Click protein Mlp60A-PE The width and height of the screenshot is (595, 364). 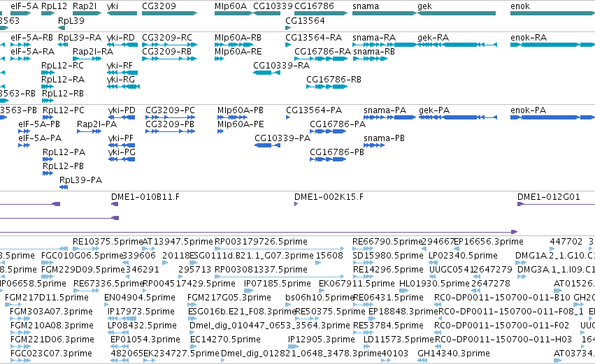(241, 124)
